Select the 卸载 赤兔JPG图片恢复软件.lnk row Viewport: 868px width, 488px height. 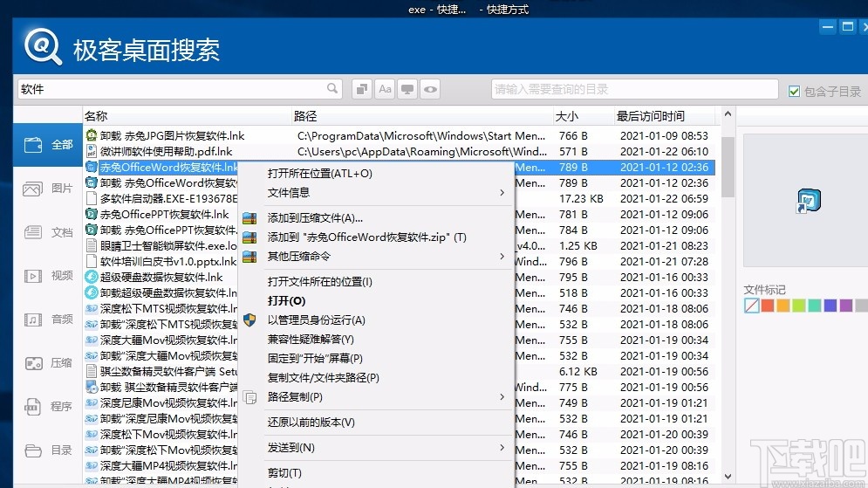point(400,135)
